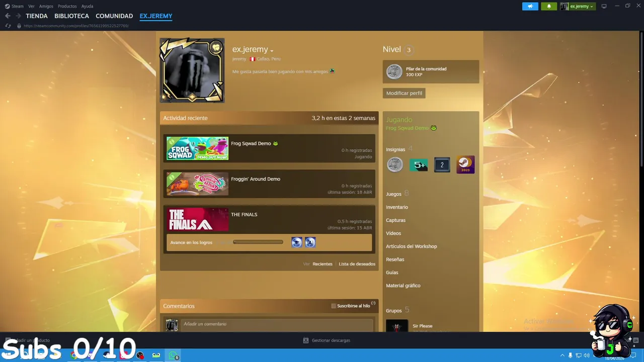Open the Ayuda menu
The image size is (644, 362).
(87, 6)
